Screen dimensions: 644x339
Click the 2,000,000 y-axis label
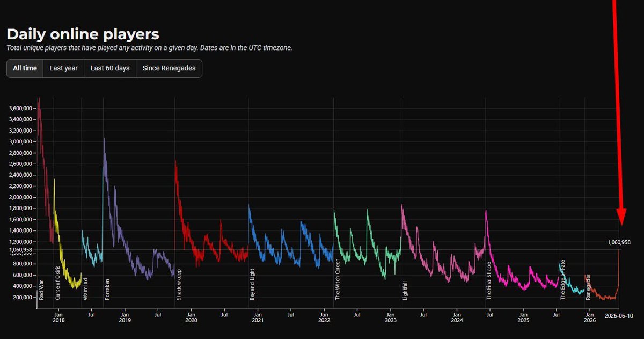click(21, 197)
